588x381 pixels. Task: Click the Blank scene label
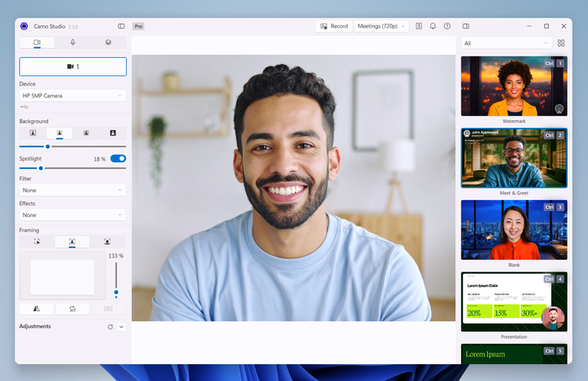(x=514, y=265)
